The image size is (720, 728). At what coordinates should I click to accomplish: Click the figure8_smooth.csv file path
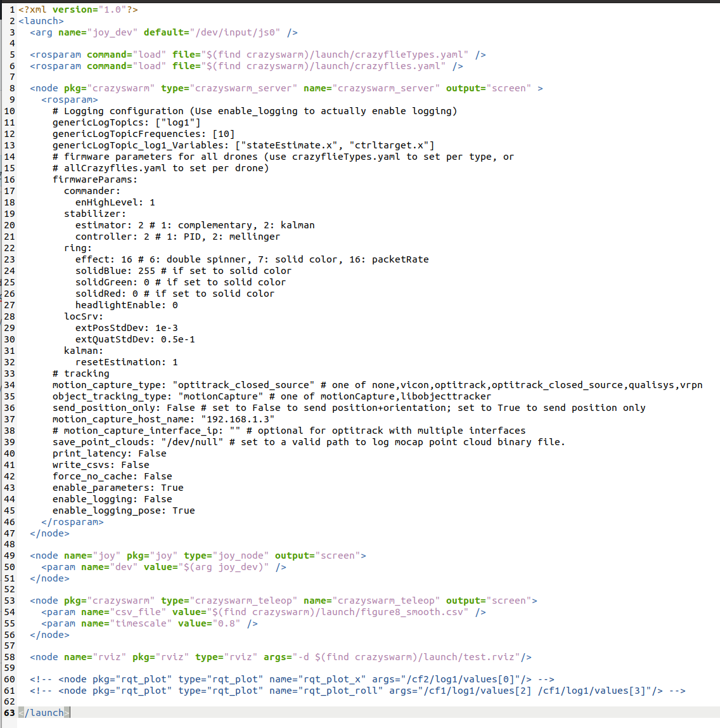pyautogui.click(x=337, y=613)
